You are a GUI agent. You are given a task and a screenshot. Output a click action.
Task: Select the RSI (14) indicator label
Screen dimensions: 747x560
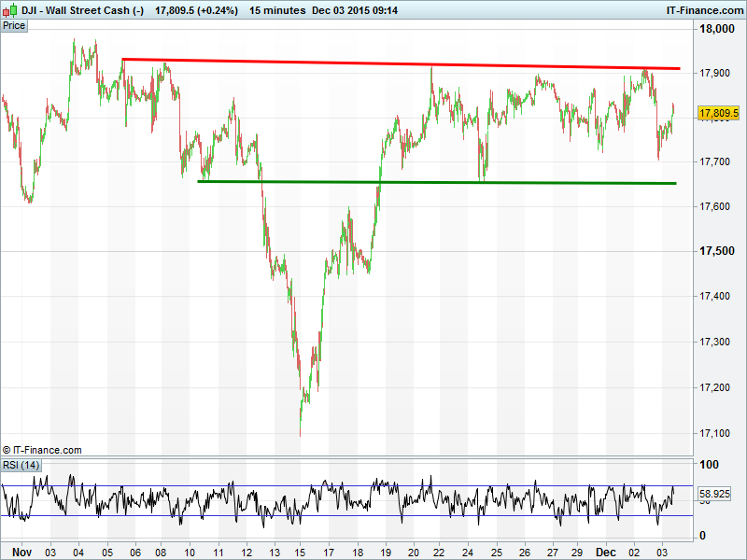21,465
